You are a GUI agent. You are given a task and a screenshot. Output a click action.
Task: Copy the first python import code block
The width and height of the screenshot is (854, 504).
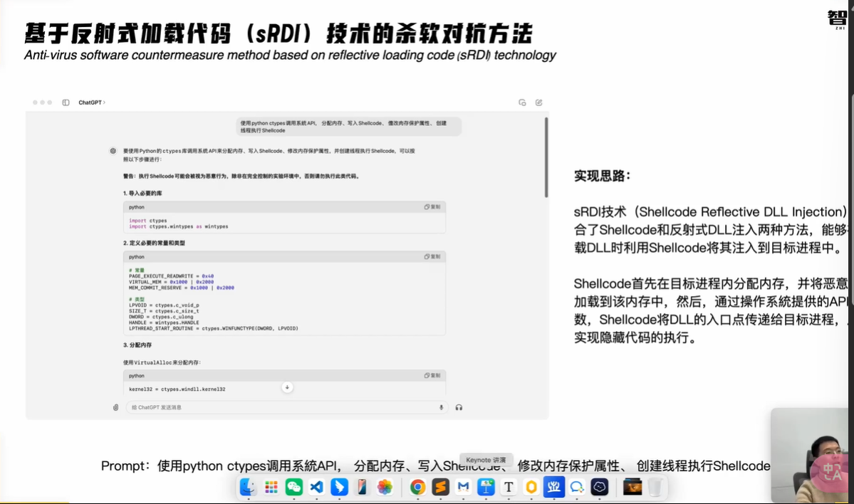point(432,207)
